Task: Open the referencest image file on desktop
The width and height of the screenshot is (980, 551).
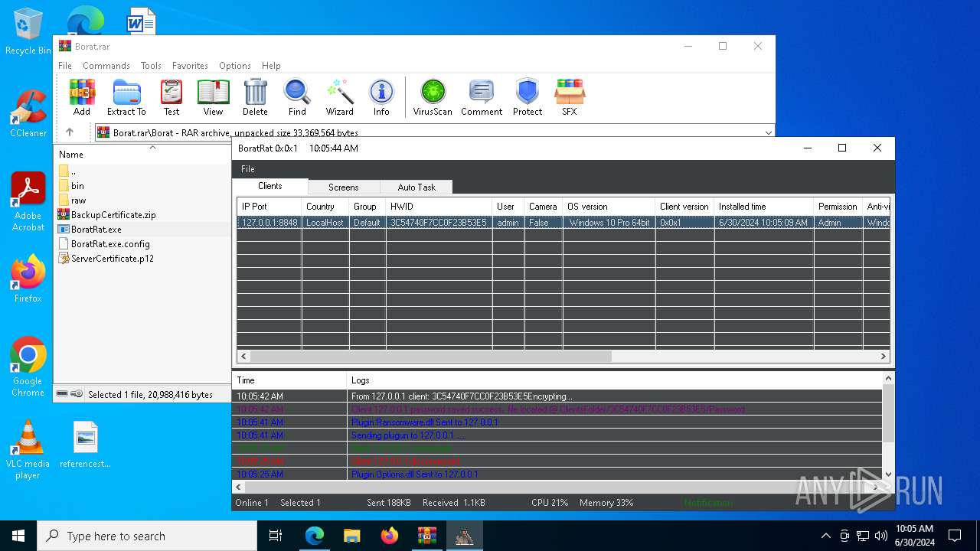Action: tap(85, 445)
